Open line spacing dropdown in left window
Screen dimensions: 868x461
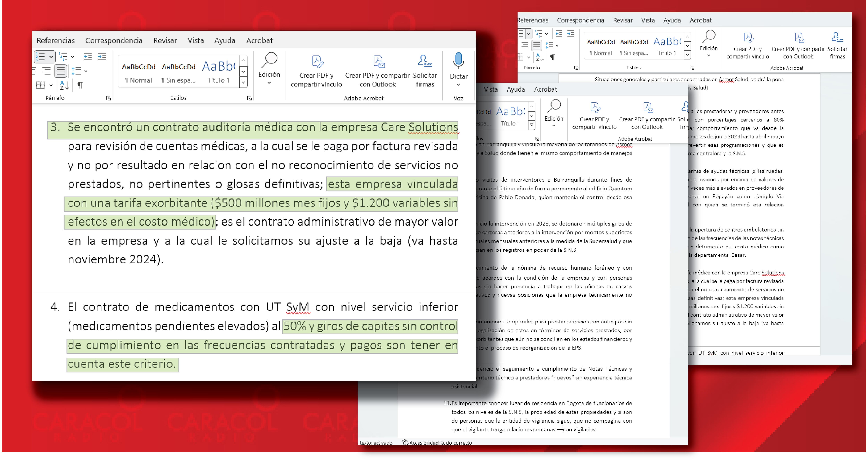pyautogui.click(x=79, y=71)
